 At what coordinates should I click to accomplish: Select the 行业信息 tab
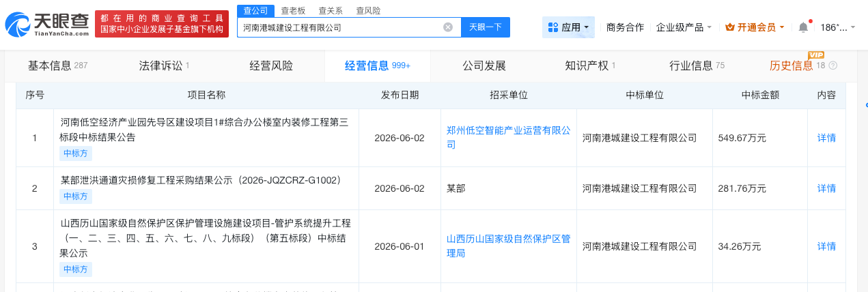click(x=697, y=66)
